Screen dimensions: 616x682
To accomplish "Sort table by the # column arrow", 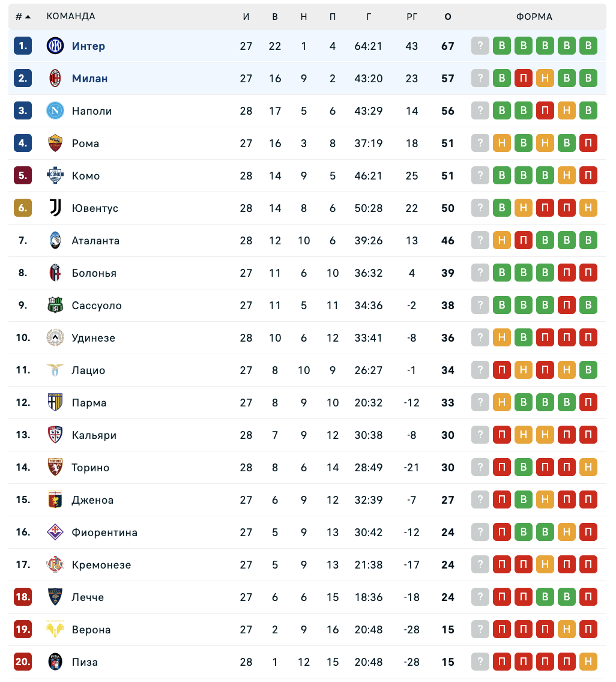I will point(28,17).
